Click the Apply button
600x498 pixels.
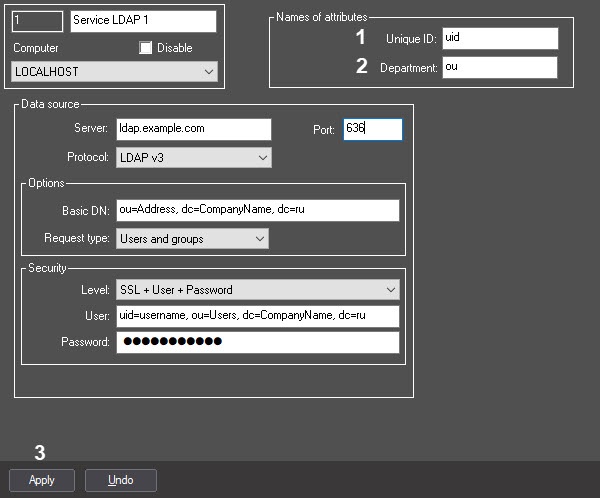click(x=42, y=480)
